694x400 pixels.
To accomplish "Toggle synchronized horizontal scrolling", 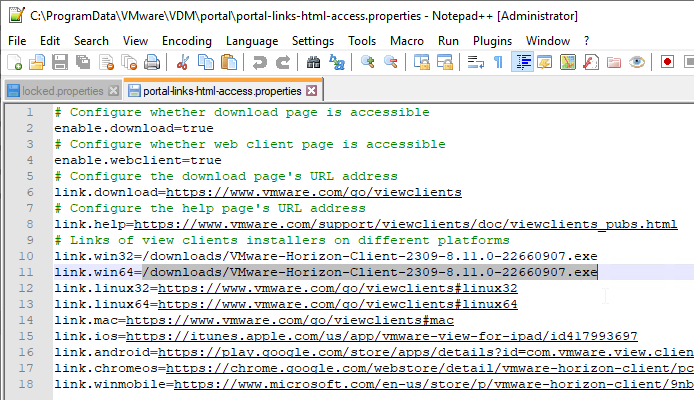I will click(444, 62).
